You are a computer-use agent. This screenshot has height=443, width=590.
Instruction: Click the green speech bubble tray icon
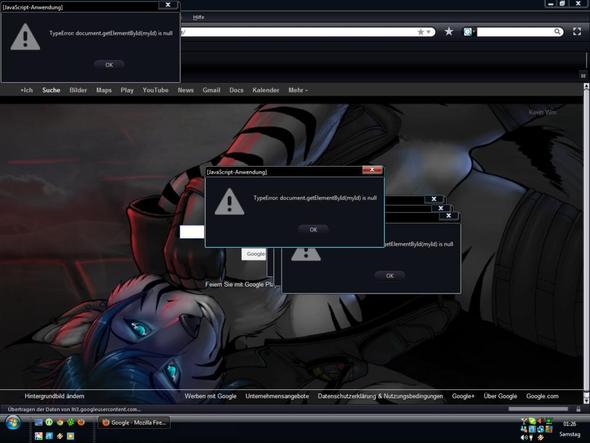[532, 421]
